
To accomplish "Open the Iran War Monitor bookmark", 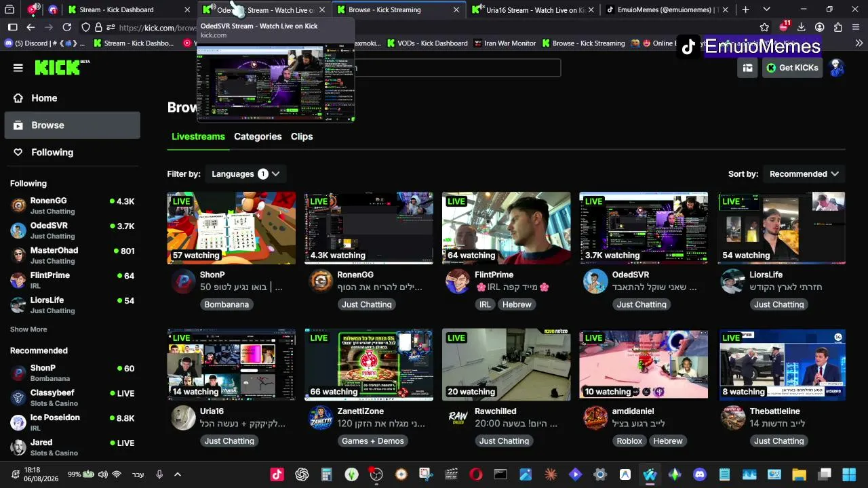I will (505, 43).
